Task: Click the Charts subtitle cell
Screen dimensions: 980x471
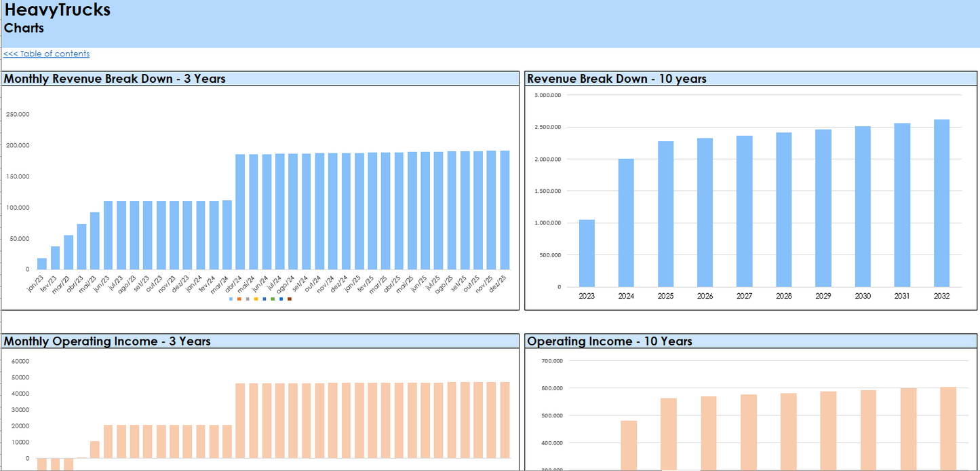Action: (x=24, y=29)
